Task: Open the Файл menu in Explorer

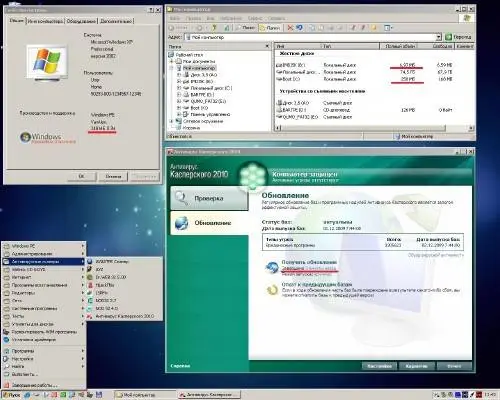Action: click(x=175, y=18)
